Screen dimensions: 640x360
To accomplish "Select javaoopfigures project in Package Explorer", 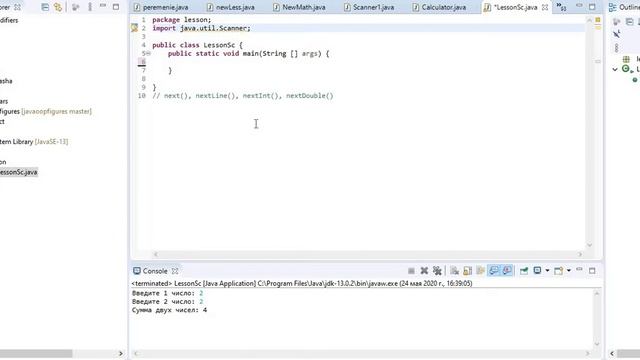I will tap(46, 111).
